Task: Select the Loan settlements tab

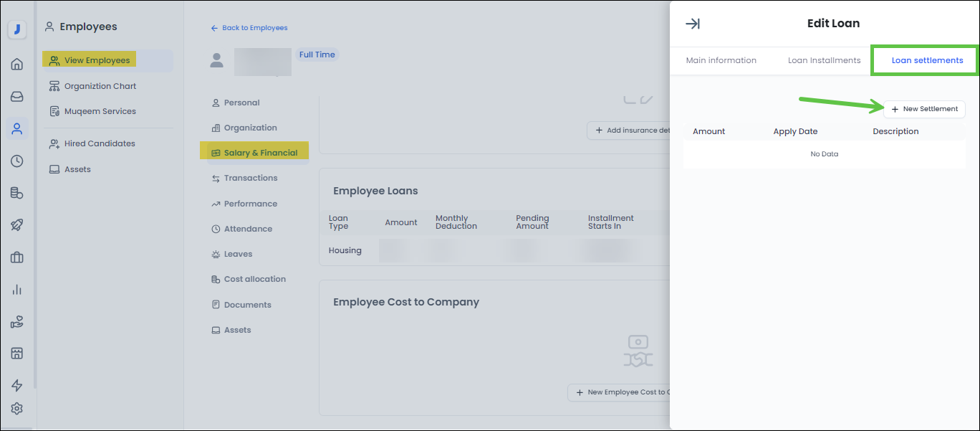Action: pyautogui.click(x=927, y=60)
